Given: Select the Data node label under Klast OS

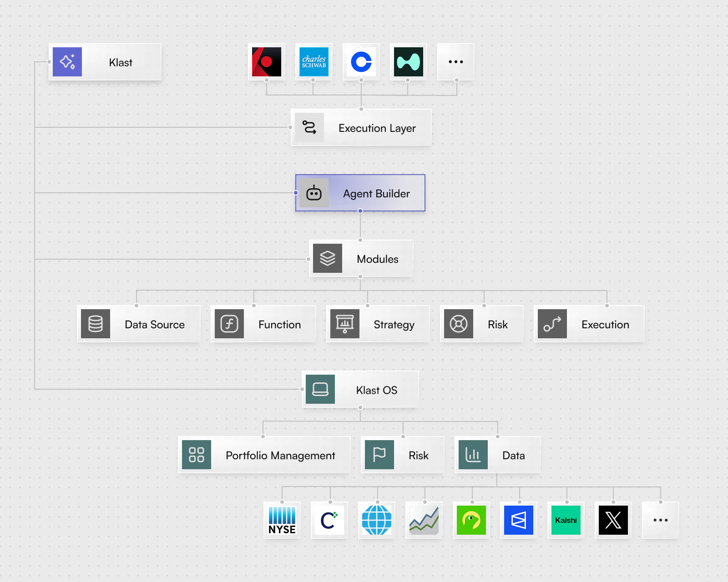Looking at the screenshot, I should [514, 456].
